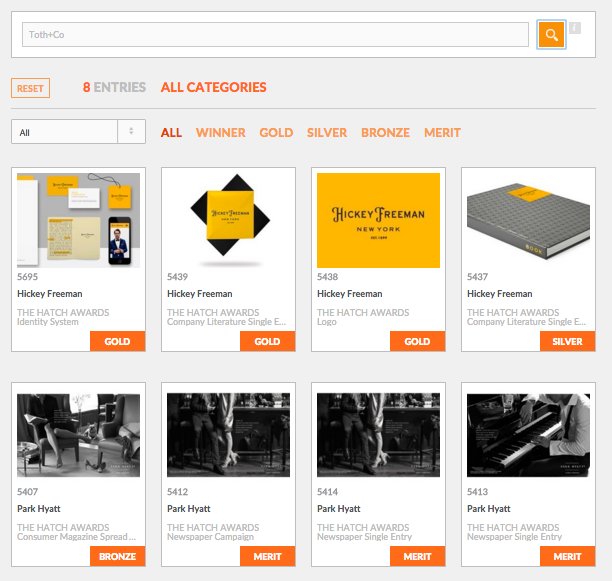This screenshot has width=612, height=581.
Task: Filter results by WINNER
Action: coord(221,133)
